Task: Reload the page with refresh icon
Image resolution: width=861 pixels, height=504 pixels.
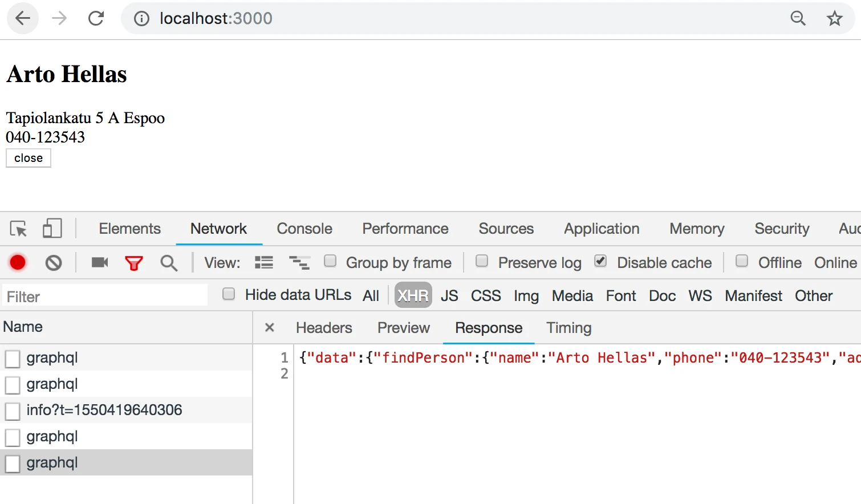Action: tap(96, 18)
